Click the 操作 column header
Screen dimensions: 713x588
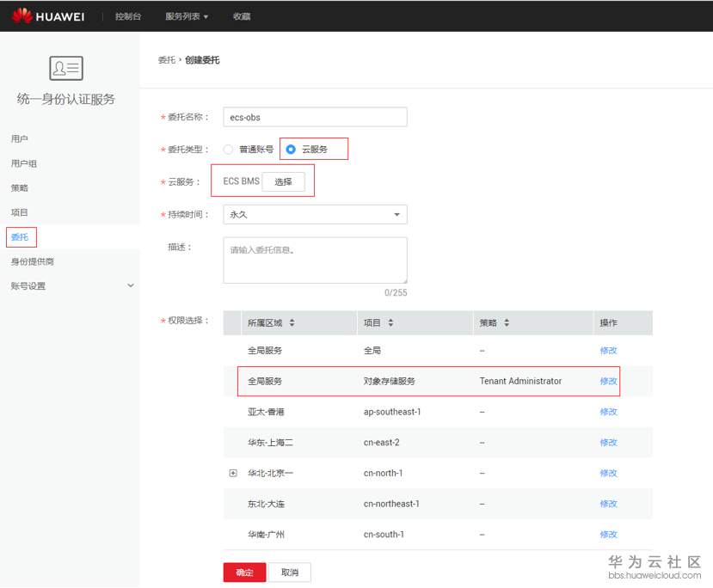(x=608, y=322)
